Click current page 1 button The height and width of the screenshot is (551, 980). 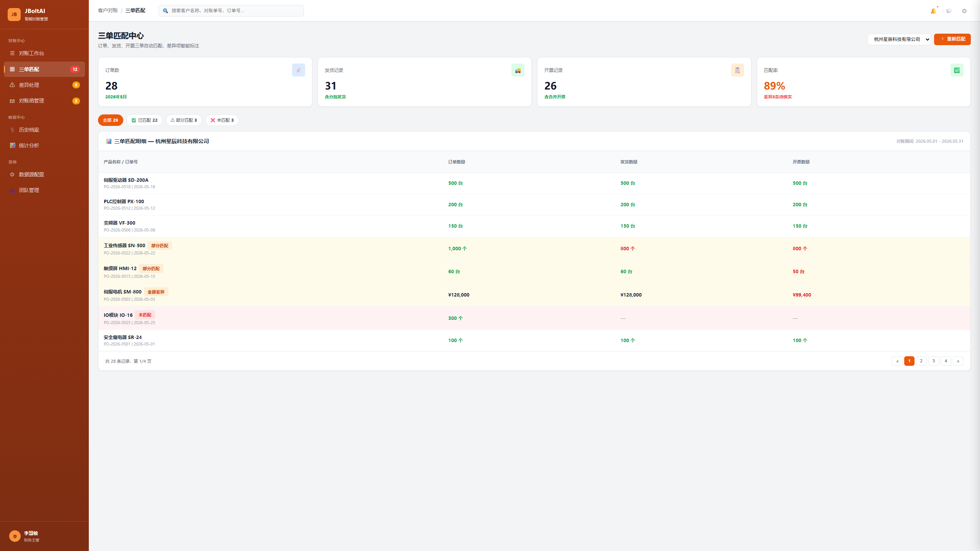click(909, 361)
